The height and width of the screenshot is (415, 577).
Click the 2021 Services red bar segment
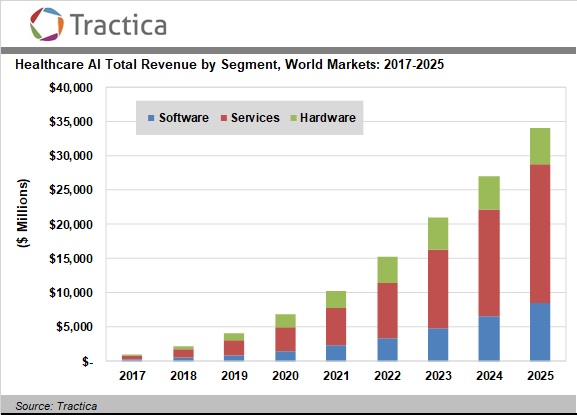pyautogui.click(x=336, y=327)
